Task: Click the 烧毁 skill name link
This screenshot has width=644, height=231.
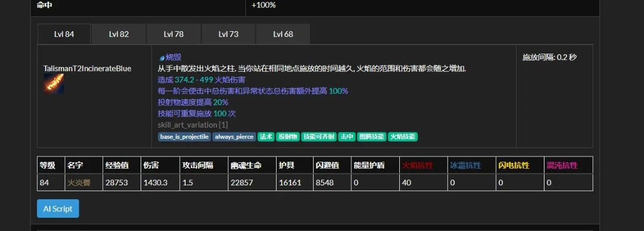Action: click(x=174, y=57)
